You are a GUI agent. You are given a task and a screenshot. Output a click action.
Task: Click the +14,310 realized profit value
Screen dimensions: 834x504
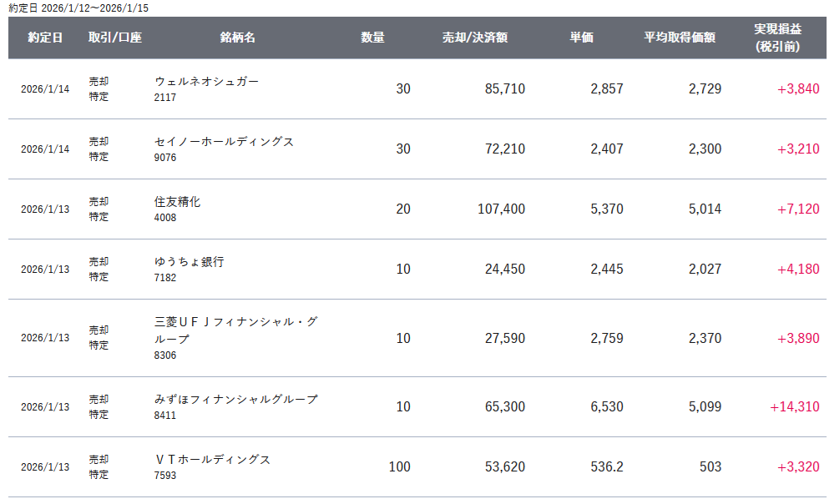[795, 406]
